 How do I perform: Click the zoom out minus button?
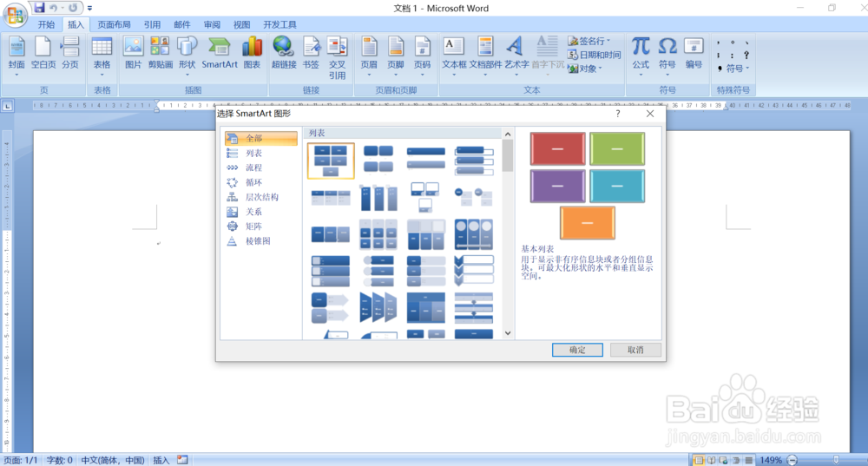pyautogui.click(x=792, y=460)
